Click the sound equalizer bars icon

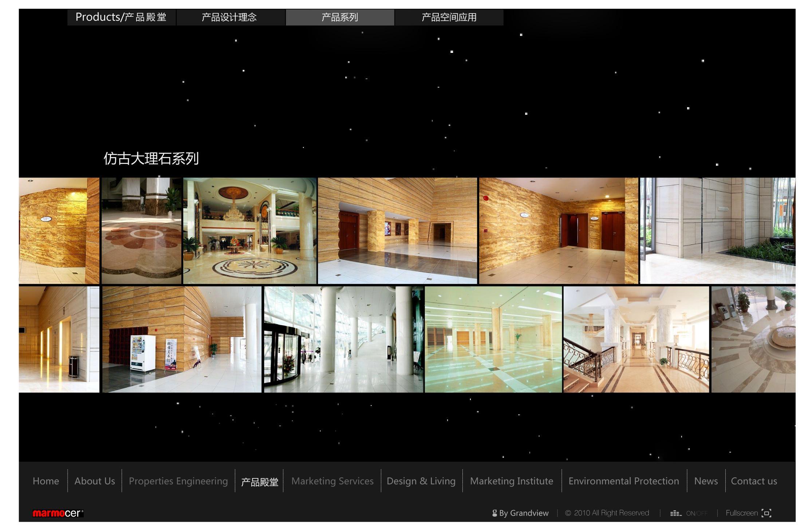(x=675, y=513)
